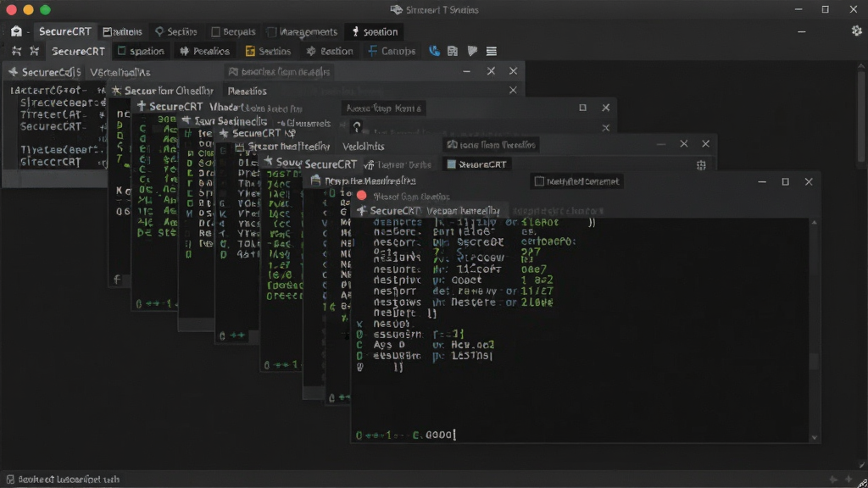Click the star icon of the second window's title
Image resolution: width=868 pixels, height=488 pixels.
tap(116, 90)
